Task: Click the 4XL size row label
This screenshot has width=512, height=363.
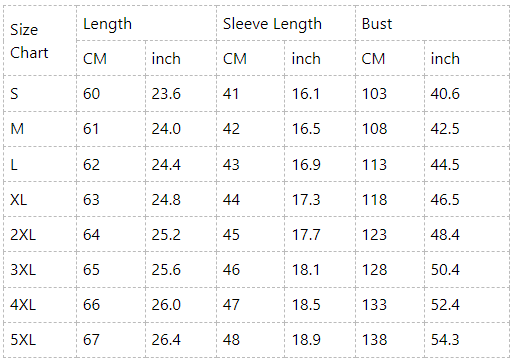Action: tap(40, 305)
